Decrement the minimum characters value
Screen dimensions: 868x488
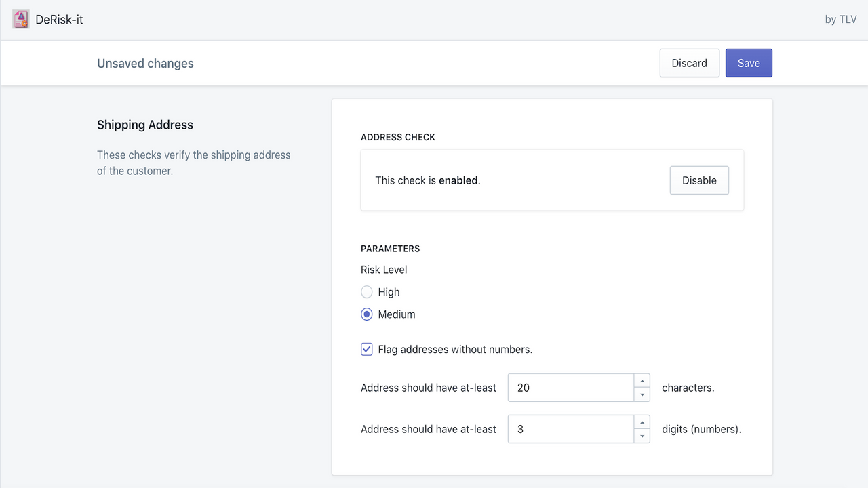pos(642,394)
